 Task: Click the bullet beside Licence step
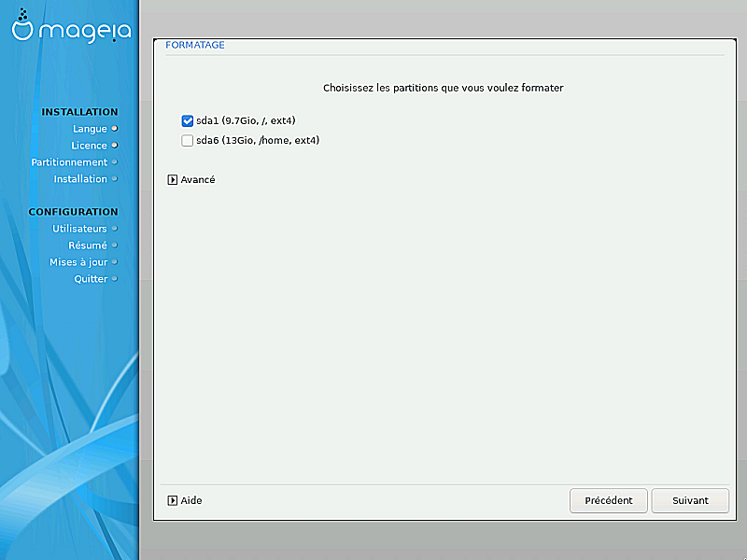tap(115, 145)
